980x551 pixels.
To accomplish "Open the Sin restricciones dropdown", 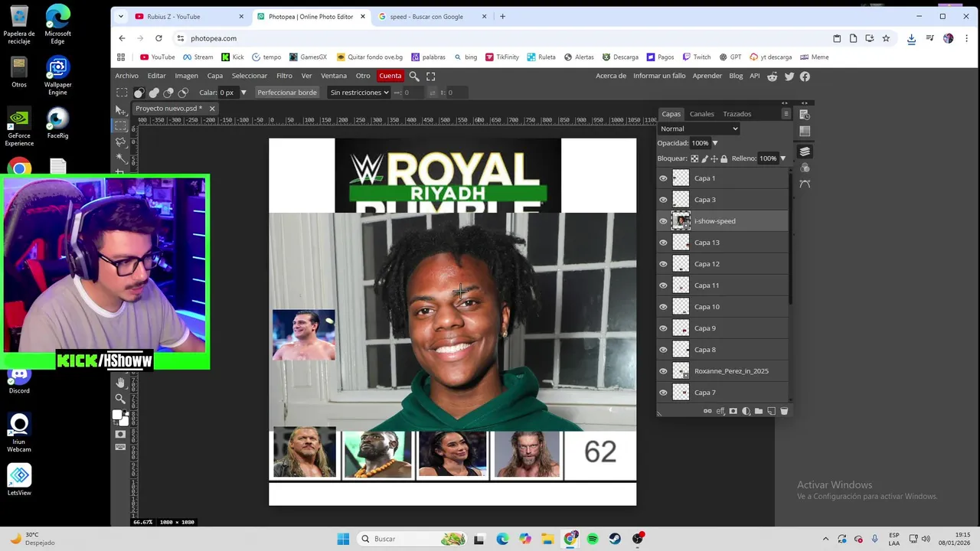I will [x=359, y=93].
